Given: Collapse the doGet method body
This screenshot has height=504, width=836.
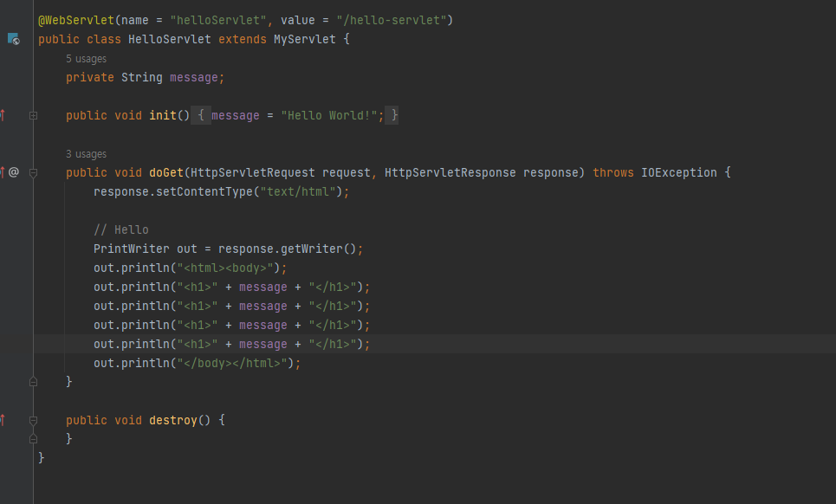Looking at the screenshot, I should 33,172.
